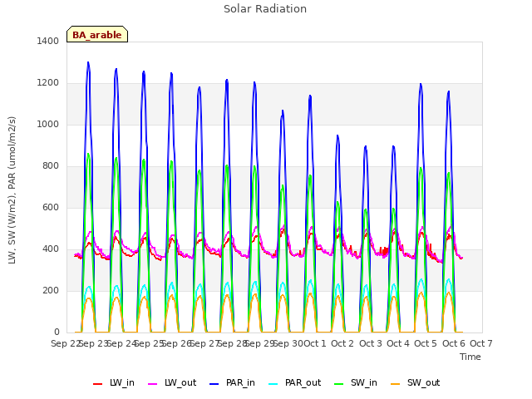This screenshot has height=399, width=532.
Task: Click the 200 y-axis tick label
Action: point(51,291)
